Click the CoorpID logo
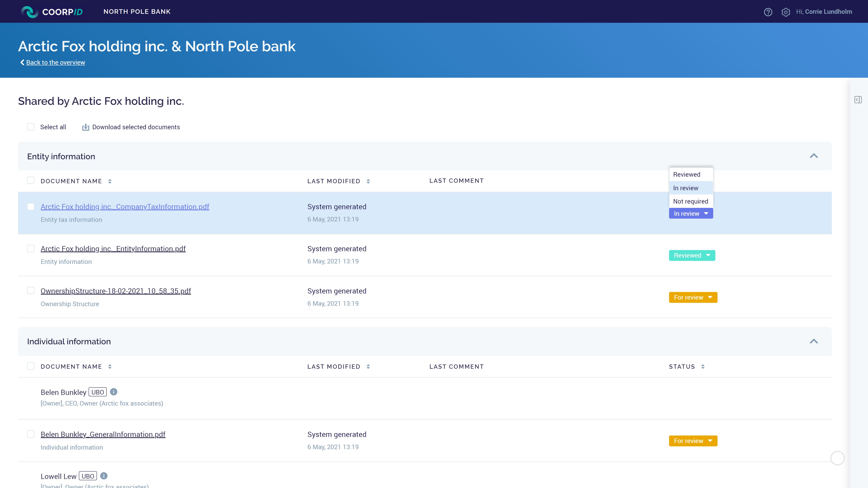 [52, 12]
